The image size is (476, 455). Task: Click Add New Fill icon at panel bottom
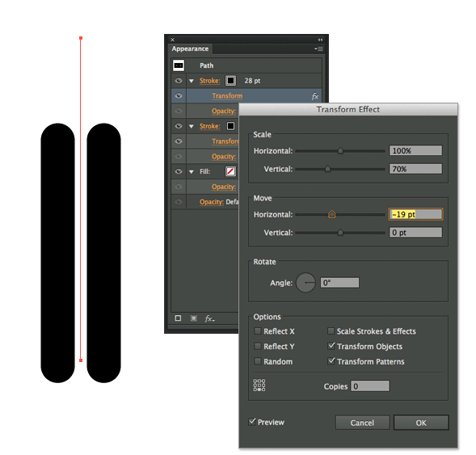click(194, 318)
